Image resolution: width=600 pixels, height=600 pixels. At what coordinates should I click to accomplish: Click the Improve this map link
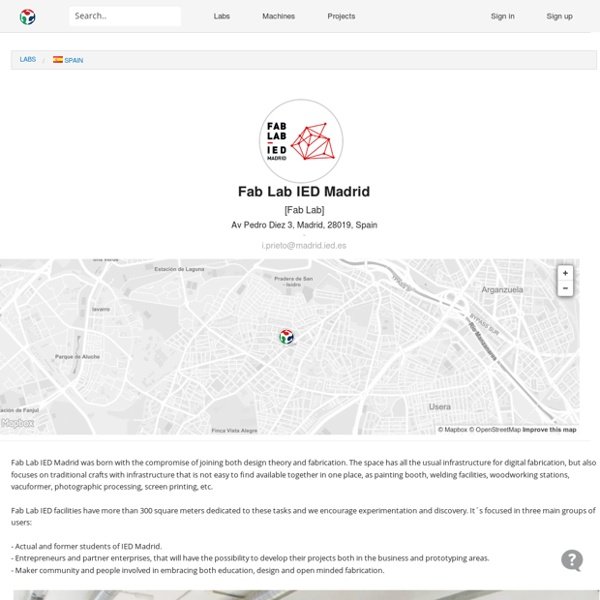(549, 430)
